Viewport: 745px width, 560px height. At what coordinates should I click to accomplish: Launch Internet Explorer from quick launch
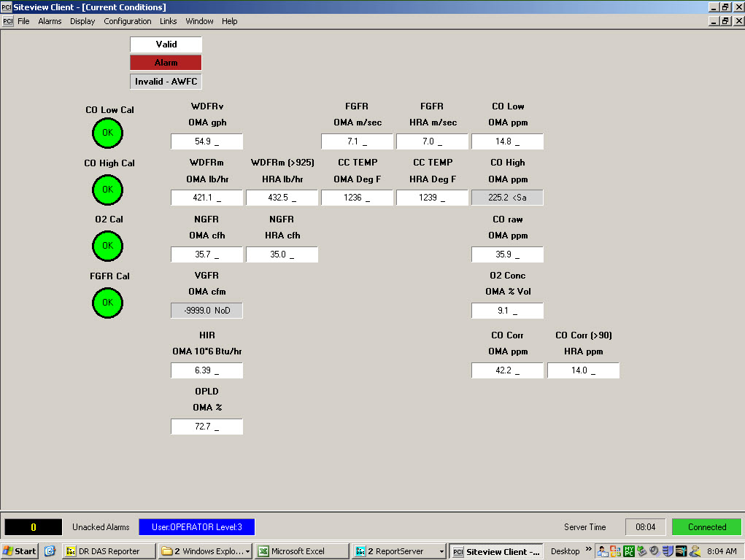coord(50,551)
